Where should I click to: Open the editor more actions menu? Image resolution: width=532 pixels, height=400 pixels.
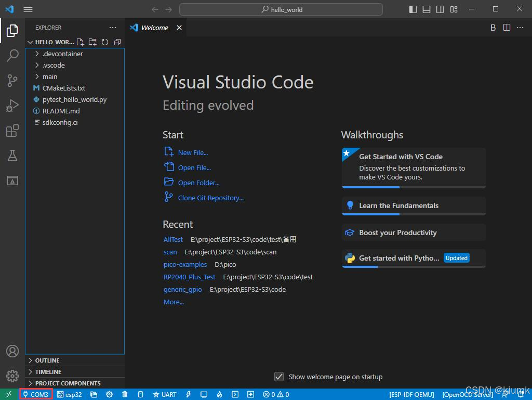(x=520, y=28)
